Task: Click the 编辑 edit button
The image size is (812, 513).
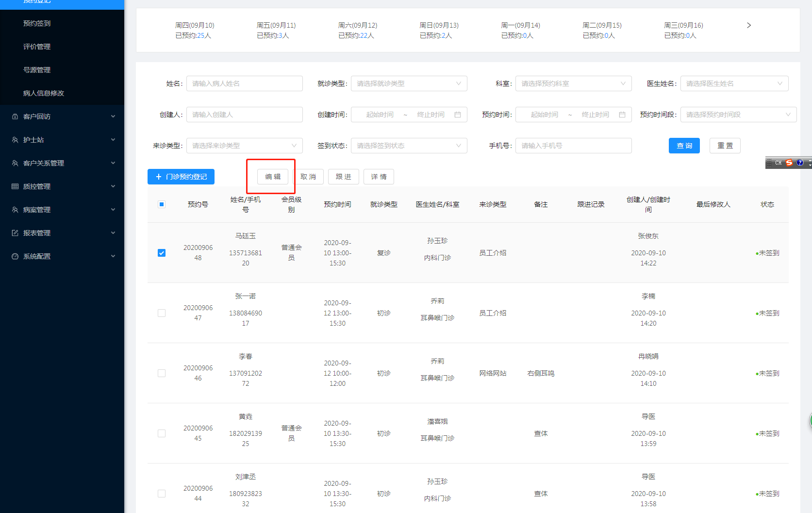Action: pyautogui.click(x=273, y=177)
